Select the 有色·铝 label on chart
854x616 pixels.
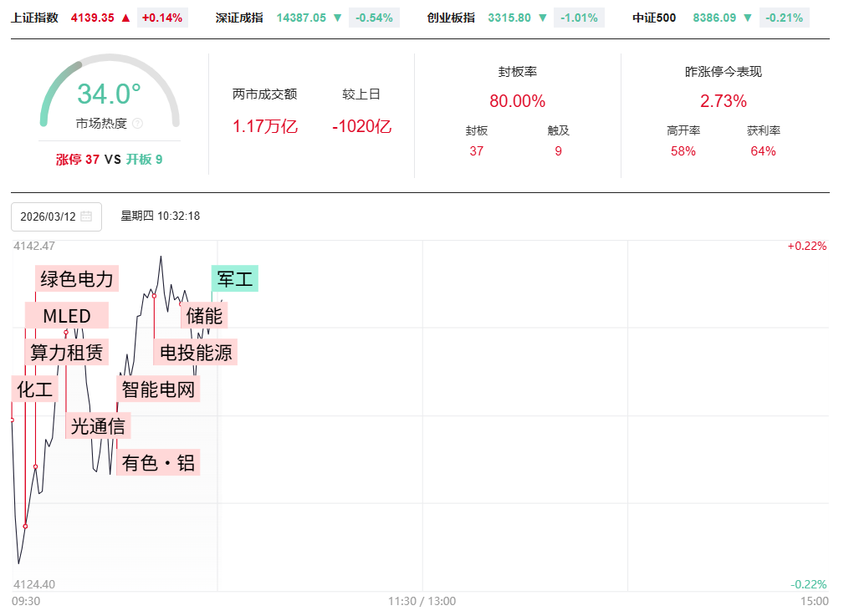coord(159,462)
